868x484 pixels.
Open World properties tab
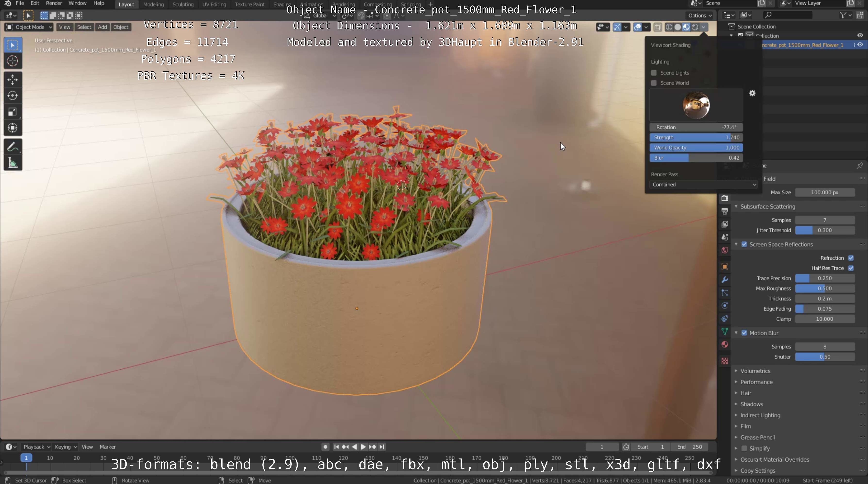coord(725,250)
